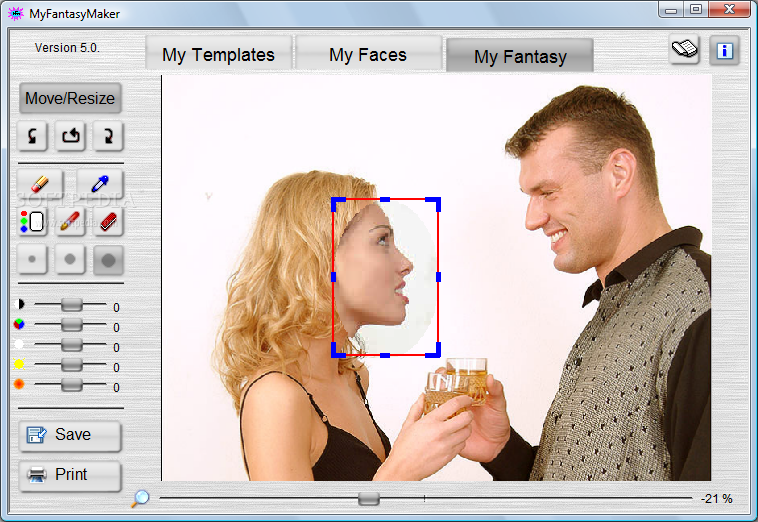Click the top-right corner selection handle
The height and width of the screenshot is (522, 758).
tap(435, 203)
